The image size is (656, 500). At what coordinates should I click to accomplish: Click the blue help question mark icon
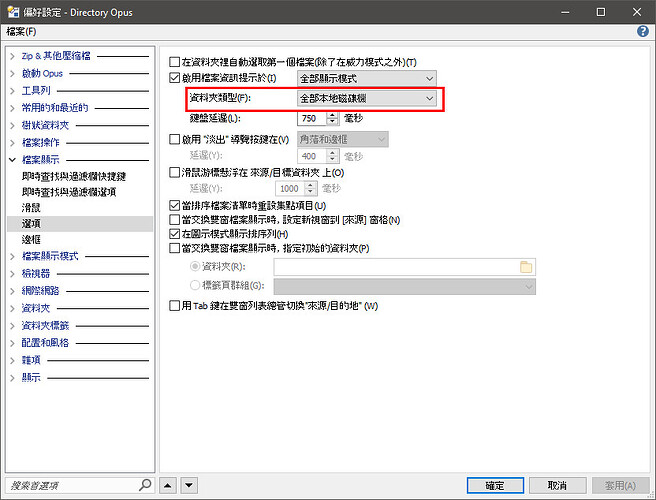click(642, 31)
